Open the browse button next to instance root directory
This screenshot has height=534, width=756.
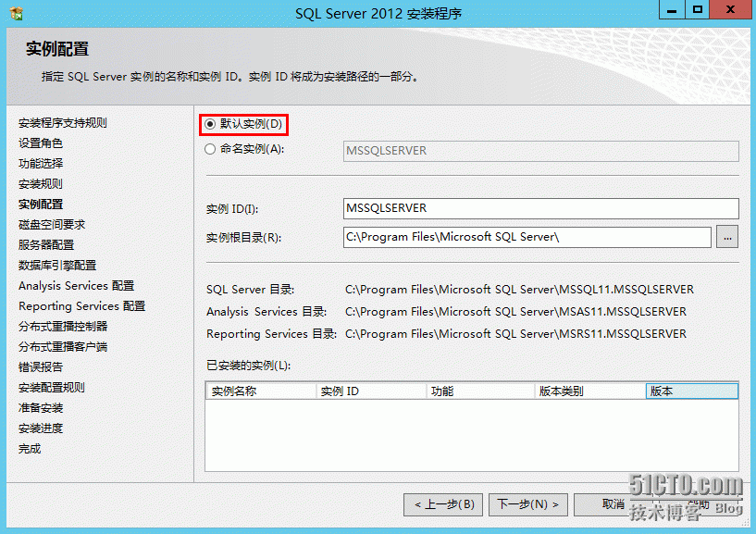pos(727,237)
